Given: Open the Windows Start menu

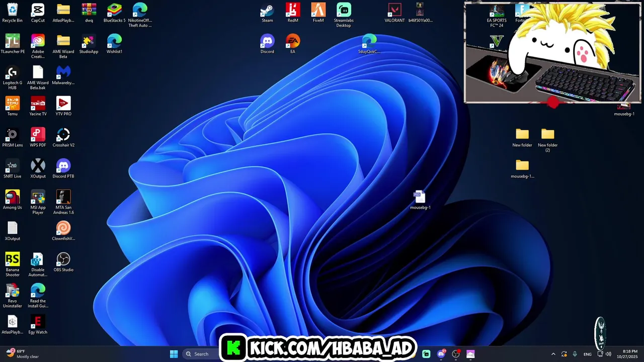Looking at the screenshot, I should (x=174, y=354).
